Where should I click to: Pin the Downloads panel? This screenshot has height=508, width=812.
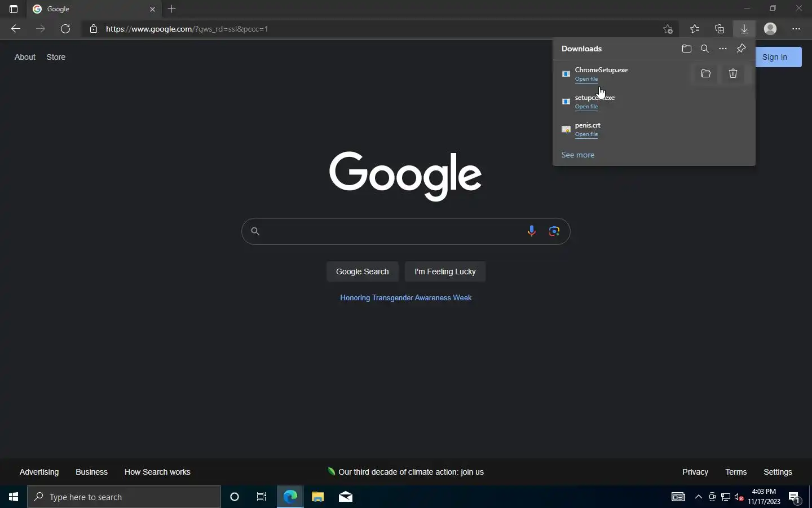coord(742,49)
